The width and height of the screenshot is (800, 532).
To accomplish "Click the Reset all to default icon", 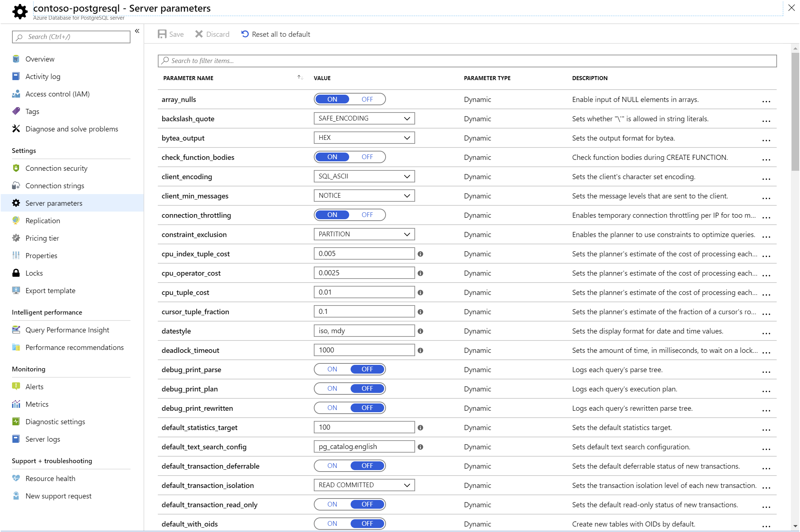I will click(x=245, y=34).
